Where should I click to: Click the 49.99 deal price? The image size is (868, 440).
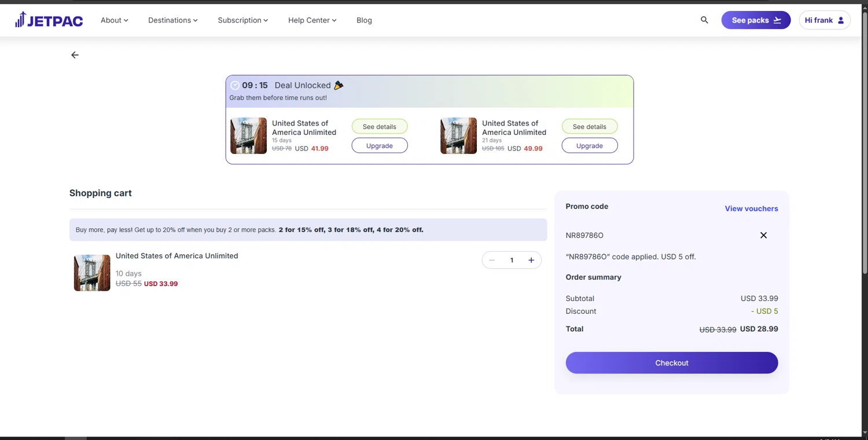pyautogui.click(x=533, y=148)
